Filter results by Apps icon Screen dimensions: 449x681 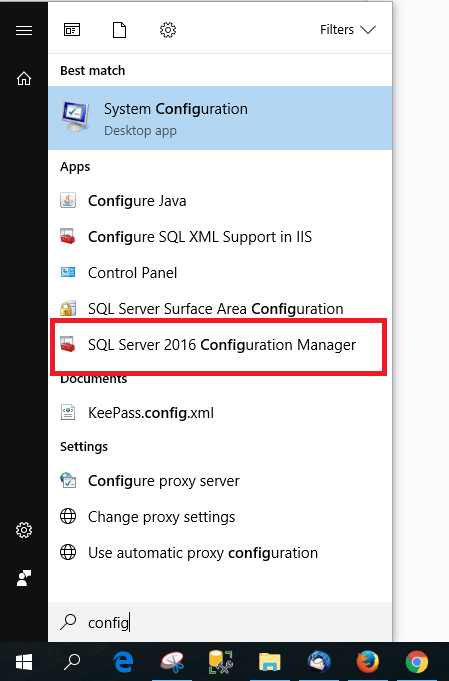pos(72,30)
